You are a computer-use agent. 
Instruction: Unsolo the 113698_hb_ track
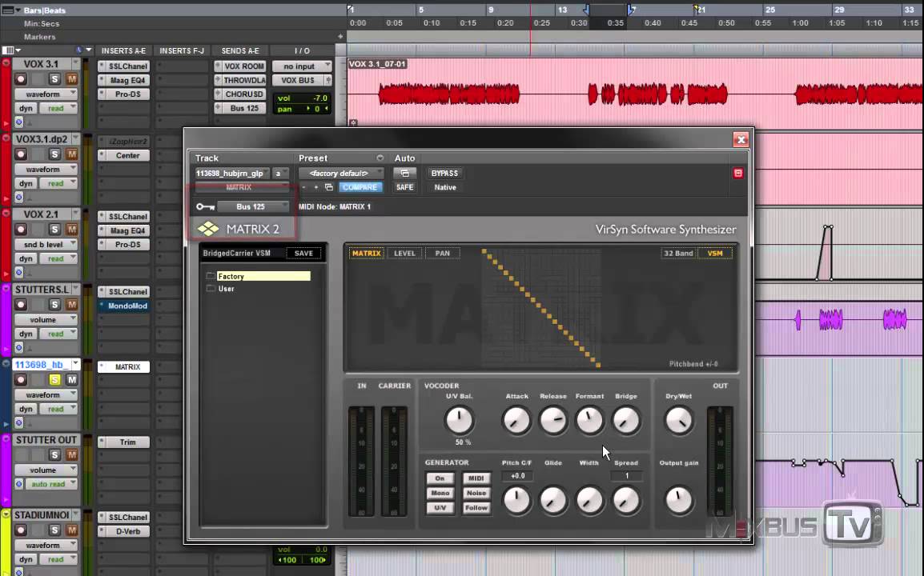click(x=54, y=380)
